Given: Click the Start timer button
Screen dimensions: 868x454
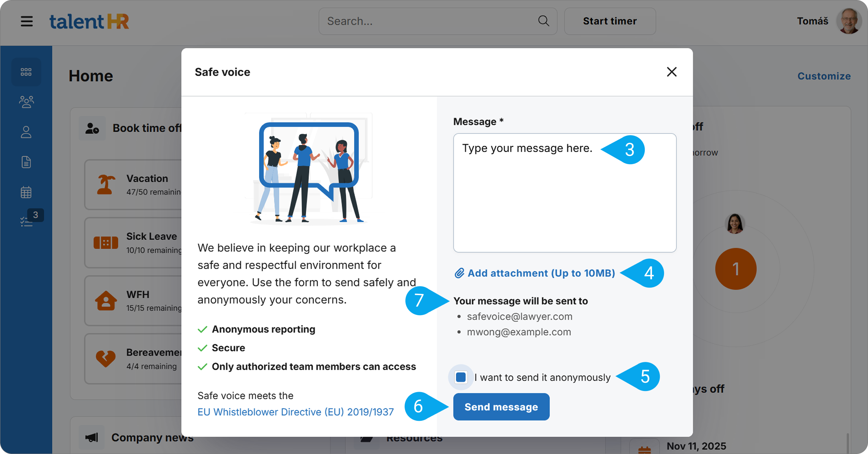Looking at the screenshot, I should tap(609, 21).
